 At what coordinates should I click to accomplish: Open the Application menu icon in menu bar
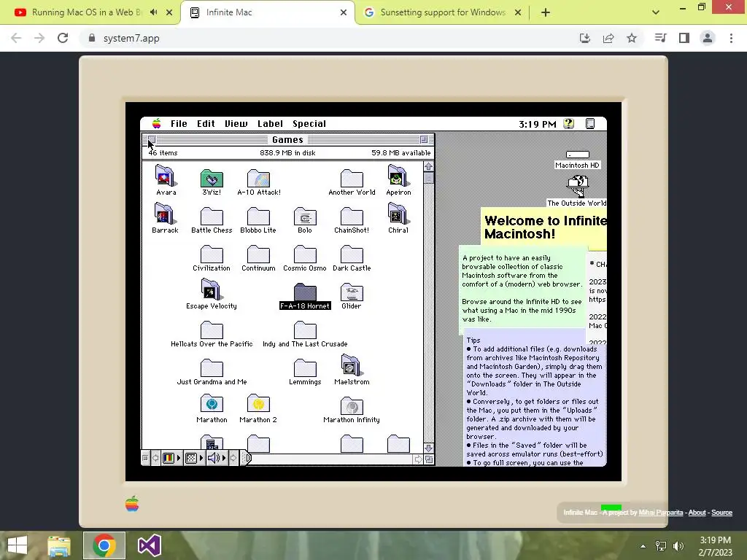point(589,124)
